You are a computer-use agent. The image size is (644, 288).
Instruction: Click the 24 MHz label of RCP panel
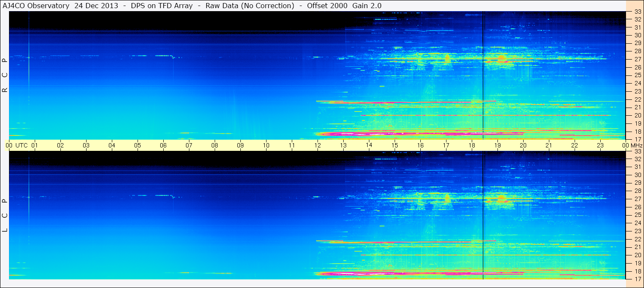638,83
